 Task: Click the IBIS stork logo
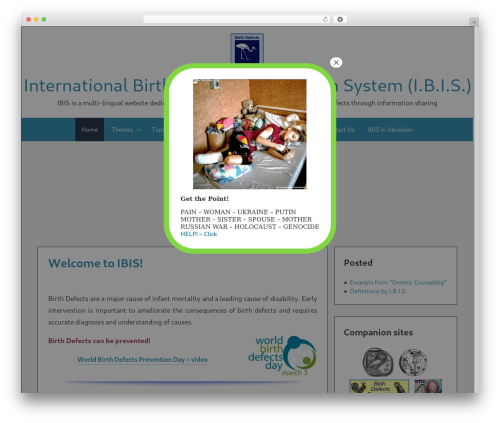coord(247,48)
